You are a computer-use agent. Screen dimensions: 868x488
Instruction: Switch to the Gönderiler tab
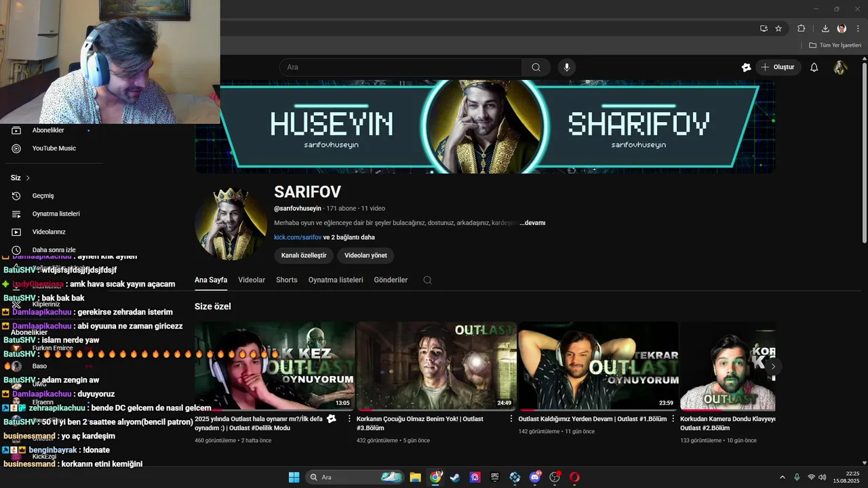click(391, 280)
